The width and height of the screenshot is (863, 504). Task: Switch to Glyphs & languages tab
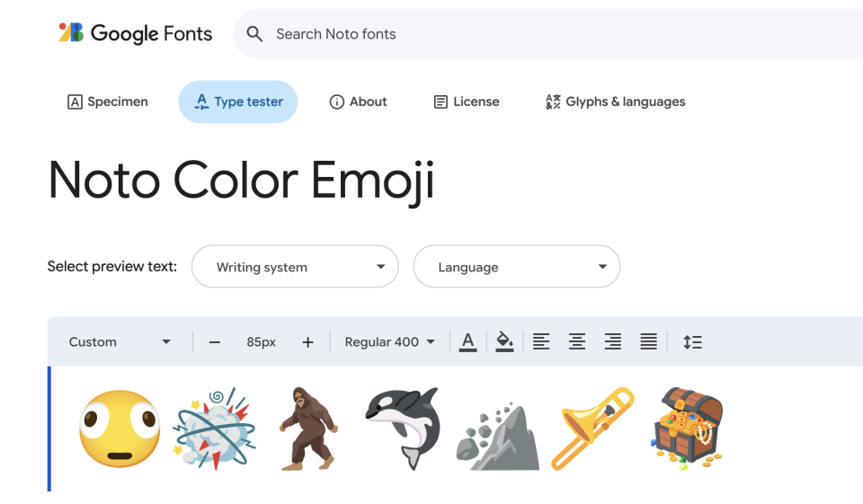(x=615, y=102)
